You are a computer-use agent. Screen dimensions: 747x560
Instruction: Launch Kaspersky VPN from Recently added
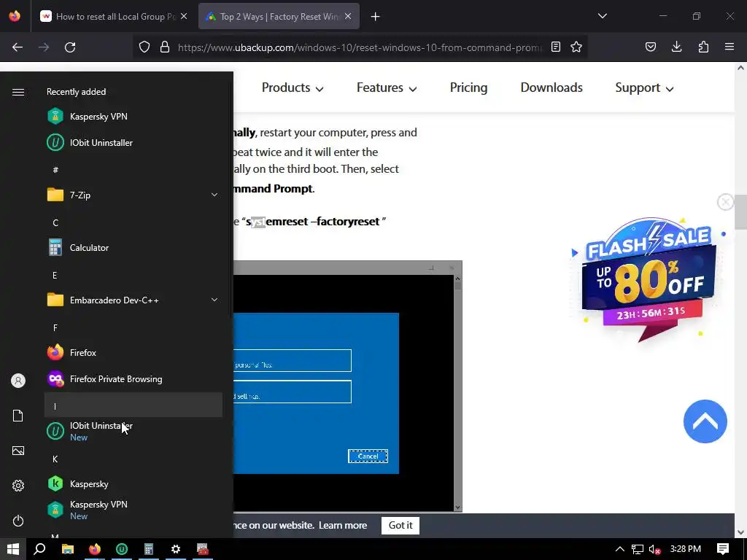(x=133, y=116)
